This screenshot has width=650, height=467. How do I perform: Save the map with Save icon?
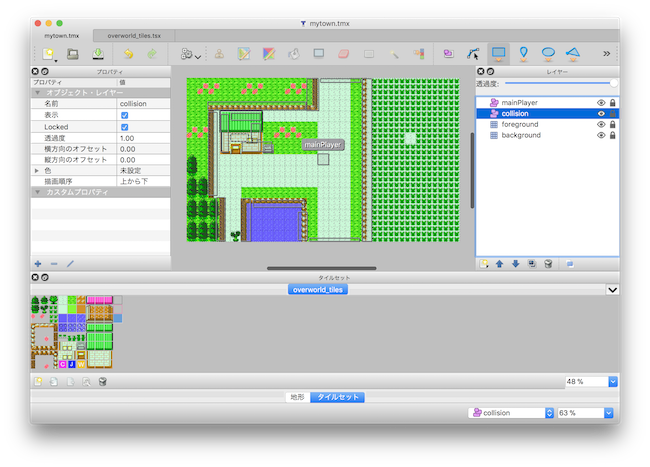(x=98, y=54)
